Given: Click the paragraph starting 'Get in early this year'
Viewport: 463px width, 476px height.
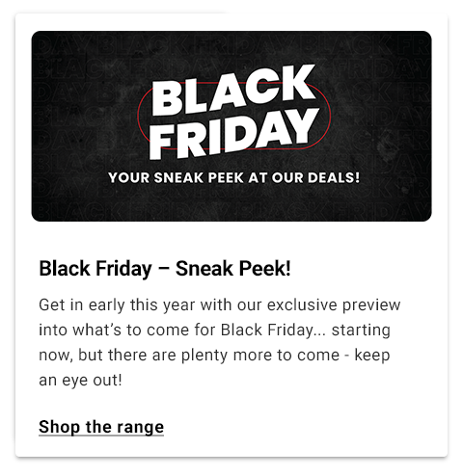Looking at the screenshot, I should pyautogui.click(x=219, y=342).
